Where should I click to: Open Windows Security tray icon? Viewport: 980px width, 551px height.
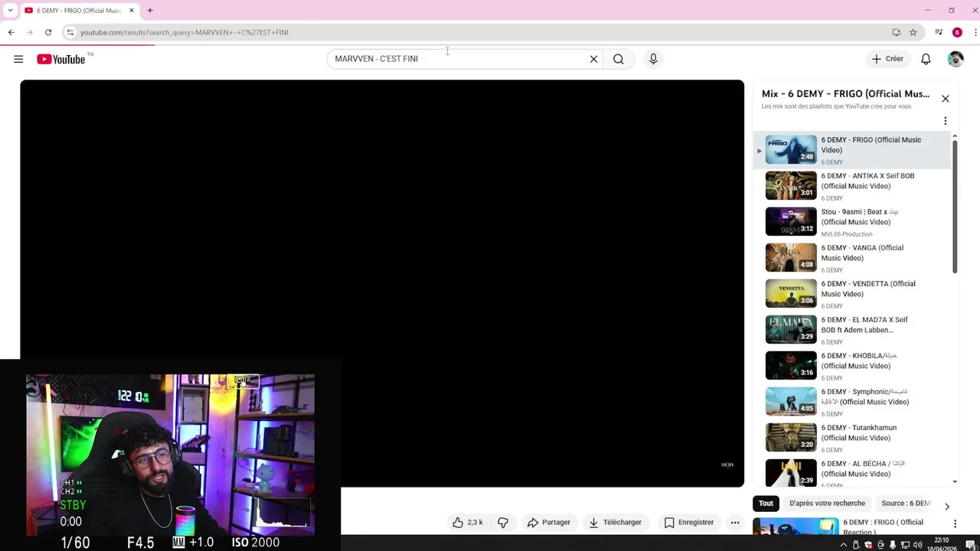click(x=868, y=545)
